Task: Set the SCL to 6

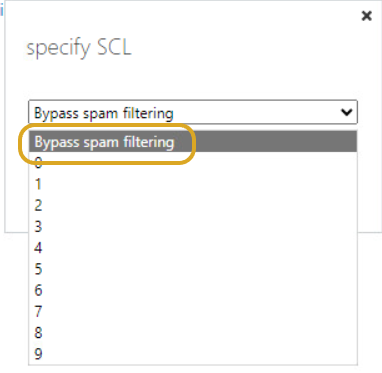Action: [193, 290]
